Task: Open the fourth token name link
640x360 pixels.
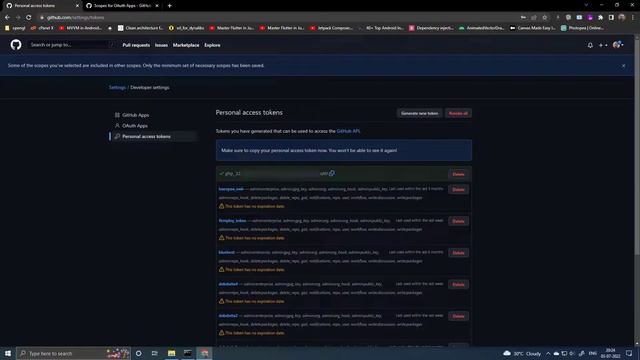Action: pyautogui.click(x=227, y=252)
